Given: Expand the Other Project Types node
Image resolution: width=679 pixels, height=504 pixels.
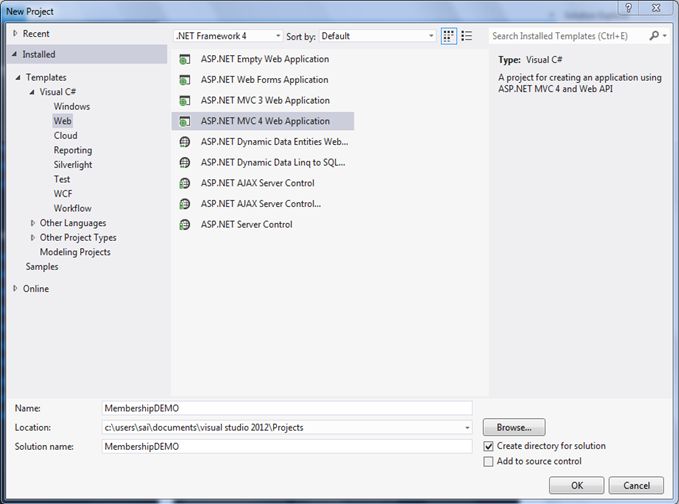Looking at the screenshot, I should [32, 238].
